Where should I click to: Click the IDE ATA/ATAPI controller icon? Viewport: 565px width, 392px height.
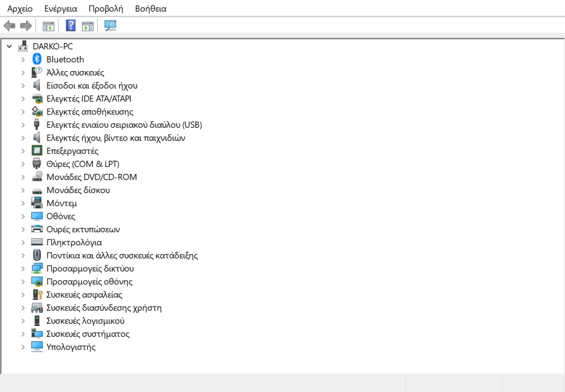[x=37, y=98]
